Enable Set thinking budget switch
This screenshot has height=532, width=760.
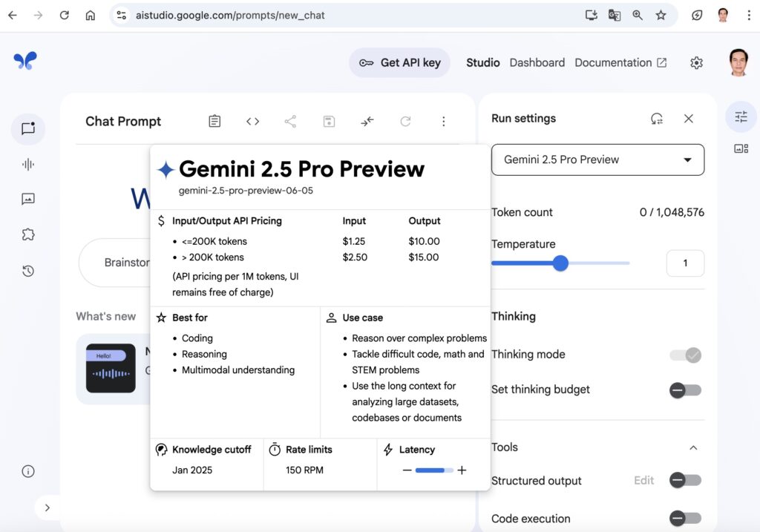click(685, 390)
